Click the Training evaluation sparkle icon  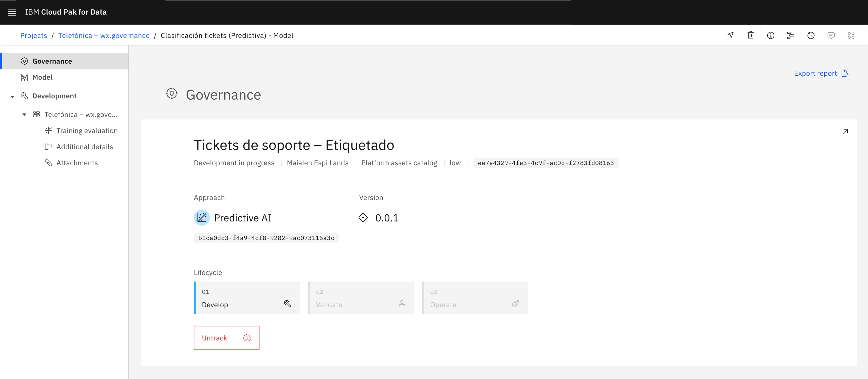(x=49, y=130)
